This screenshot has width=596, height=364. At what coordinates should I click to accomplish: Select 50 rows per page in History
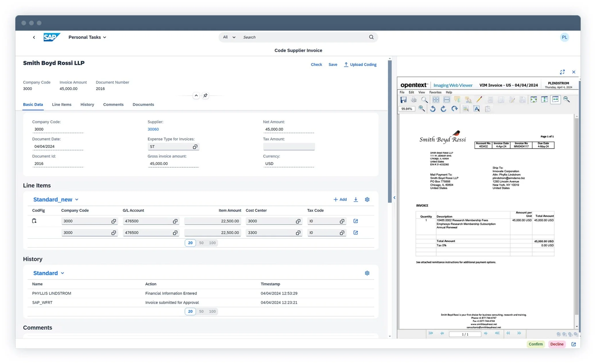point(201,311)
